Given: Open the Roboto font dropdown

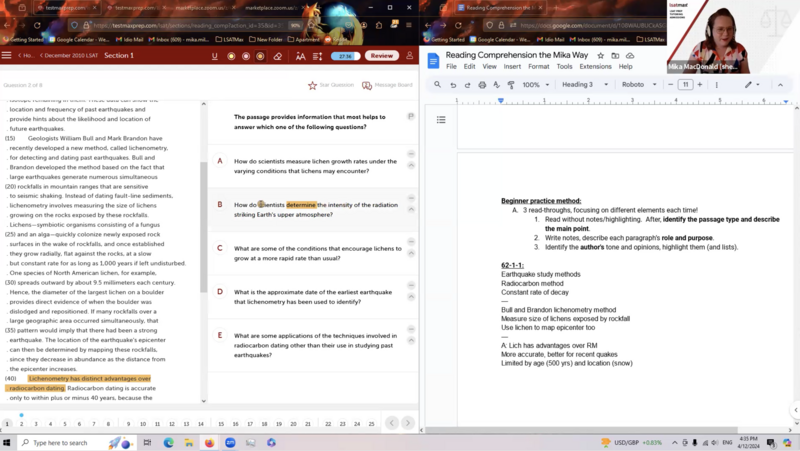Looking at the screenshot, I should pyautogui.click(x=639, y=85).
